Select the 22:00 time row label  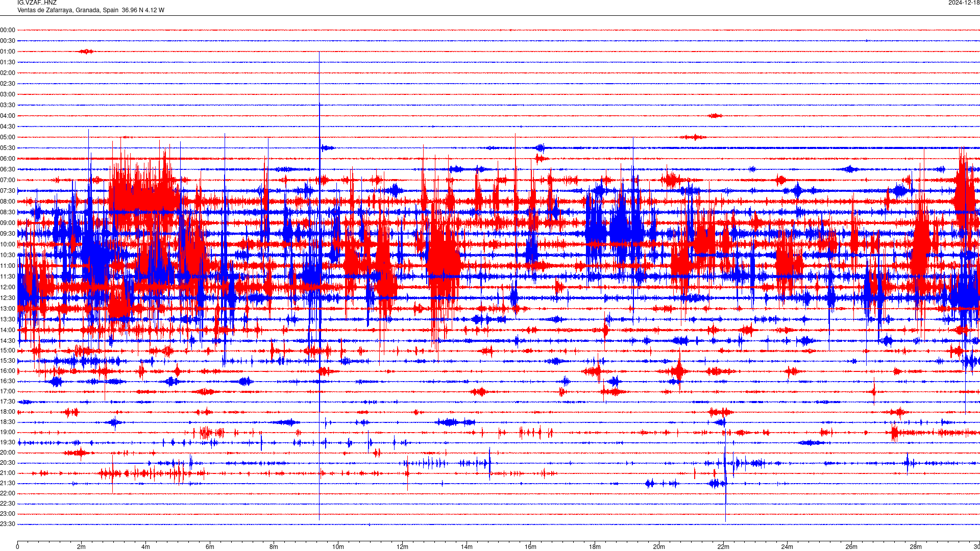pos(8,493)
